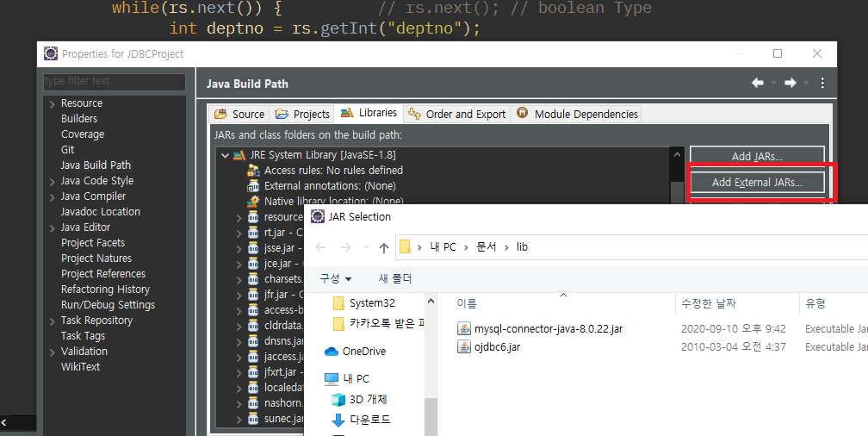868x436 pixels.
Task: Click the JRE System Library icon
Action: 239,155
